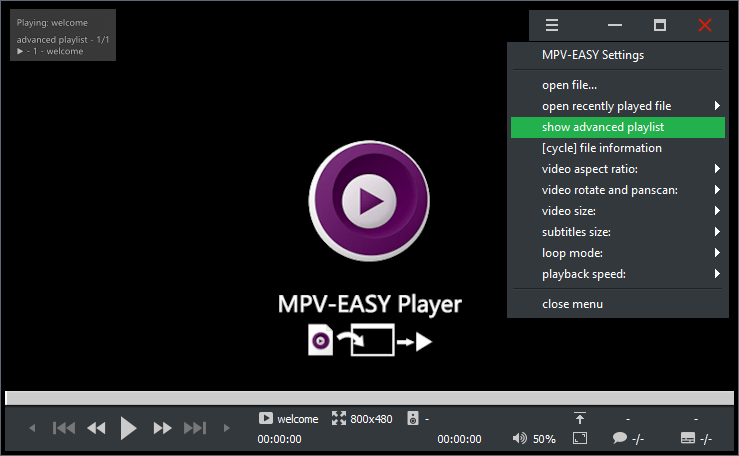Open the hamburger menu in title bar
This screenshot has width=739, height=456.
[552, 25]
